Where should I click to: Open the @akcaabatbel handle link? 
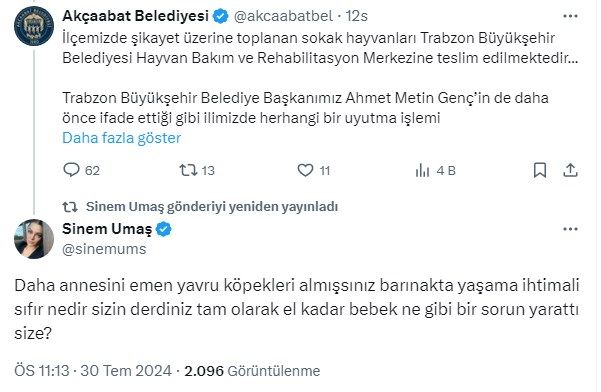pyautogui.click(x=283, y=16)
